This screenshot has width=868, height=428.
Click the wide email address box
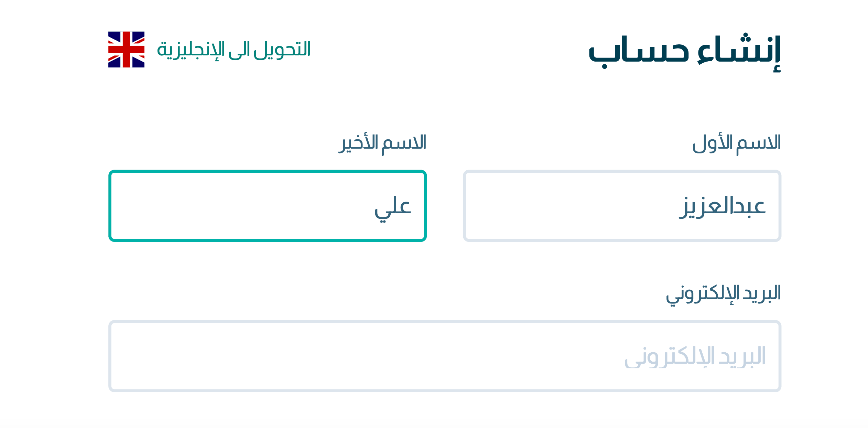445,356
